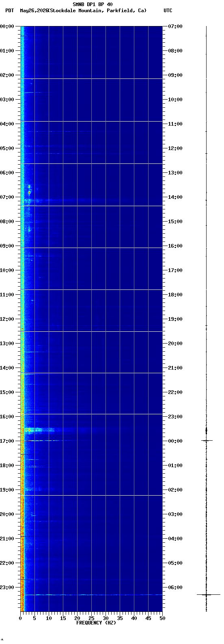This screenshot has width=224, height=644.
Task: Click the PDT axis label 06:00
Action: point(7,173)
